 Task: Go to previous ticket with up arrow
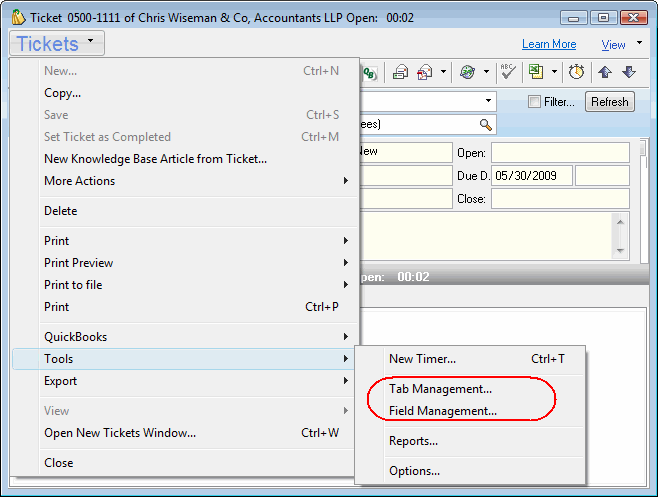coord(605,72)
